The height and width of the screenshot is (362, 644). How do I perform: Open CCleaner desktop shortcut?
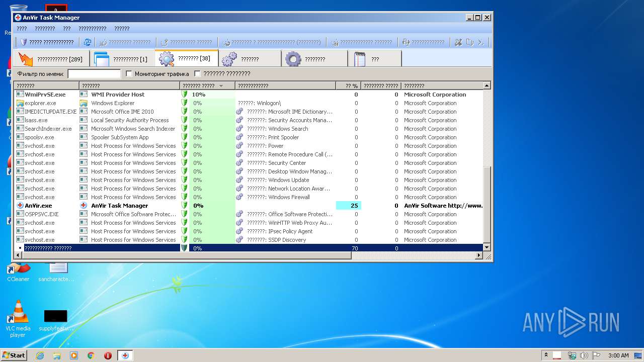point(18,273)
